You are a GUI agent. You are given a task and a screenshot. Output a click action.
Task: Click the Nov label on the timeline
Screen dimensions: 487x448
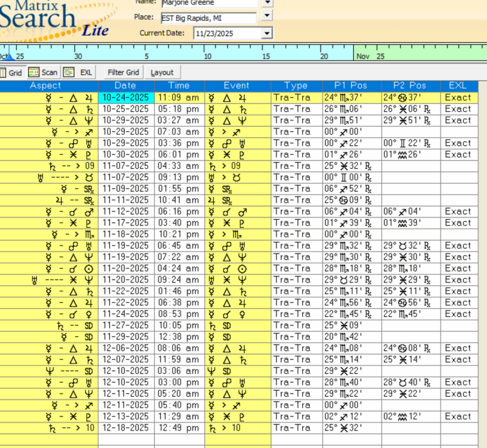pyautogui.click(x=363, y=56)
